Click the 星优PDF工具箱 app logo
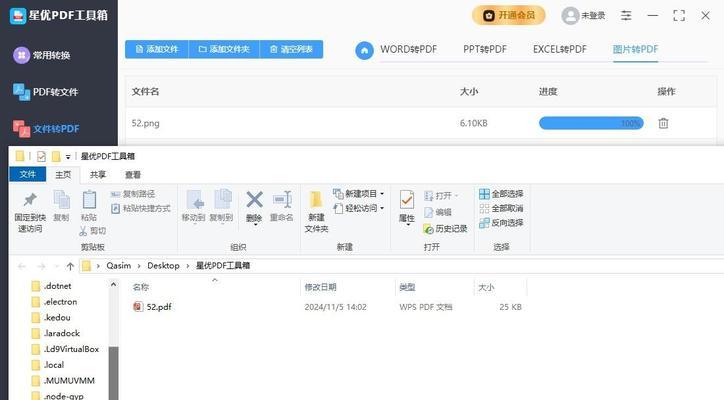Screen dimensions: 724x400 pyautogui.click(x=18, y=15)
